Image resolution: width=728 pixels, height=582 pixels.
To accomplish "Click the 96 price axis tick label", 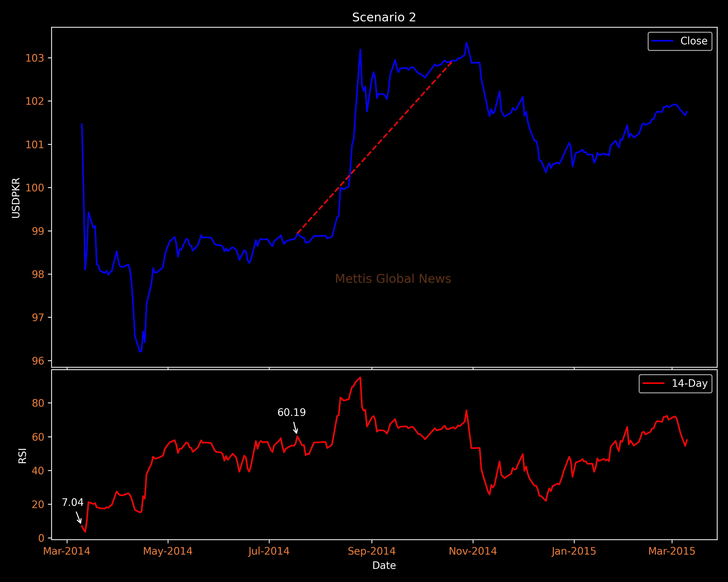I will tap(38, 361).
